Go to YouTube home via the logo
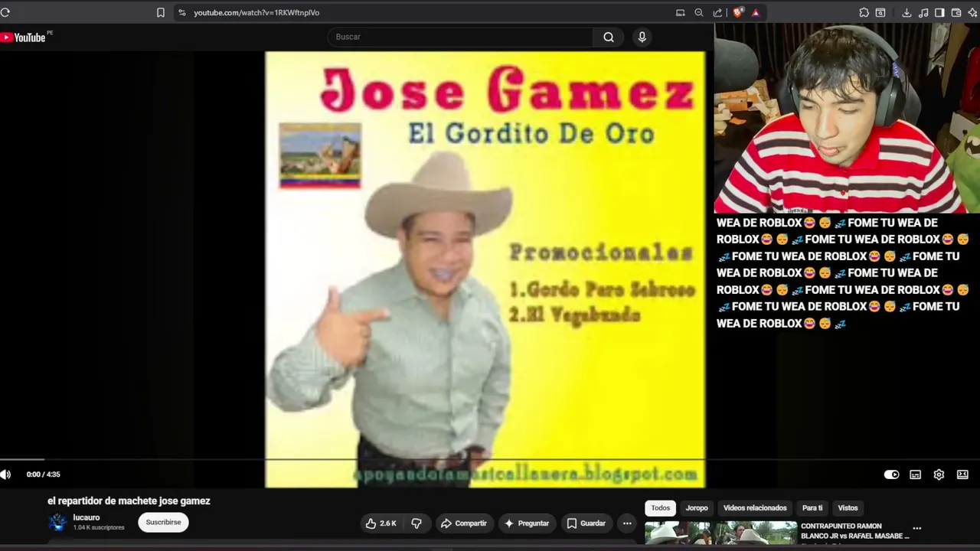Image resolution: width=980 pixels, height=551 pixels. click(24, 37)
